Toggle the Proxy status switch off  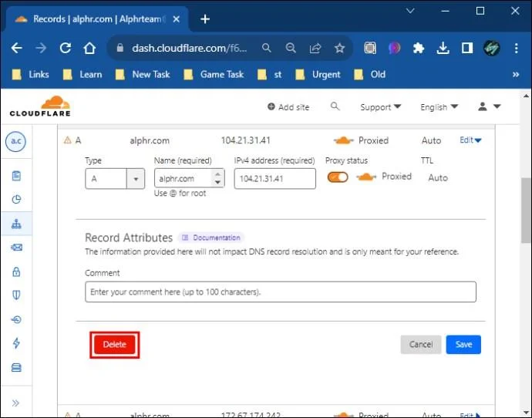(338, 177)
